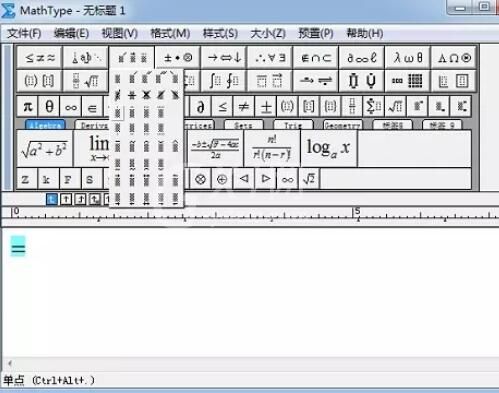Switch to the Geometry tab
499x393 pixels.
(343, 125)
